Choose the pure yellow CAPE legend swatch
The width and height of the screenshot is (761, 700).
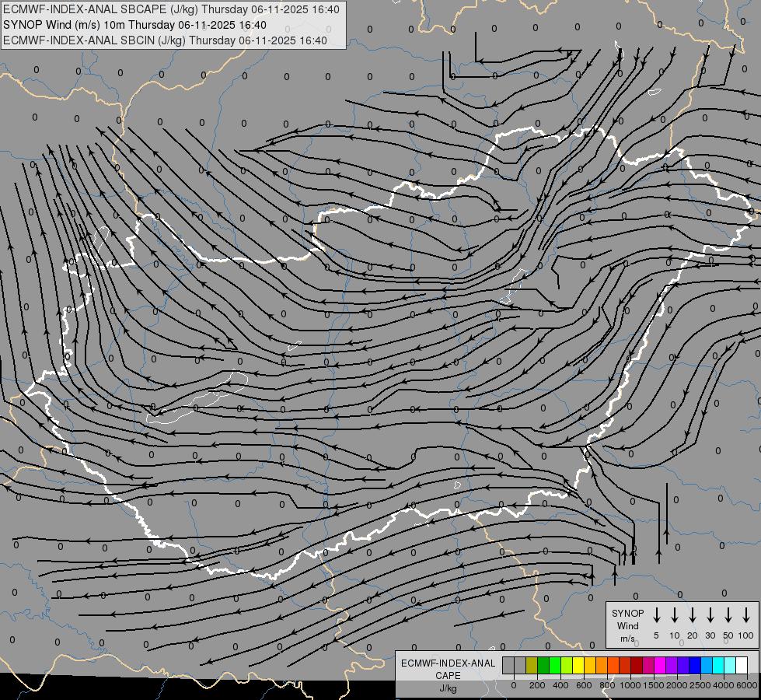[x=578, y=666]
